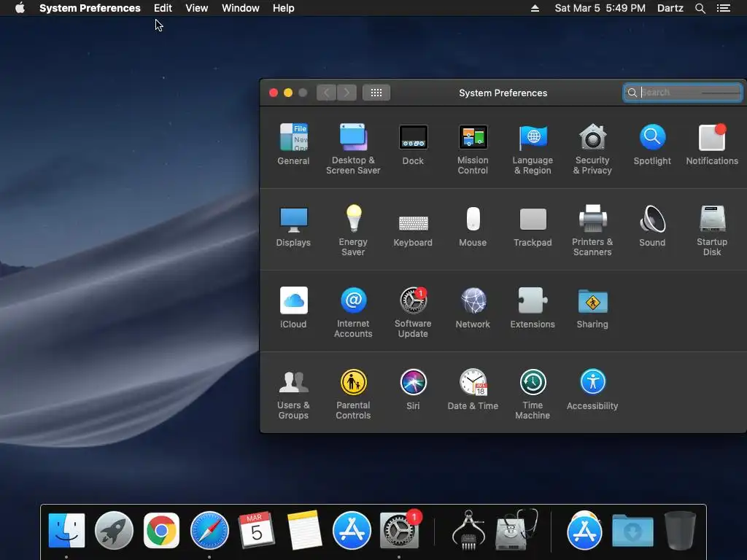Click the date and time in menu bar
The width and height of the screenshot is (747, 560).
pos(600,8)
